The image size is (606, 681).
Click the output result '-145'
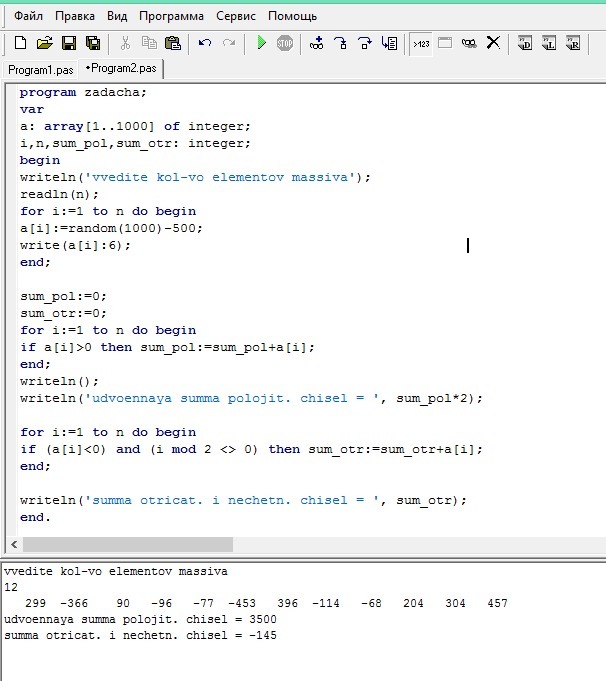tap(263, 635)
